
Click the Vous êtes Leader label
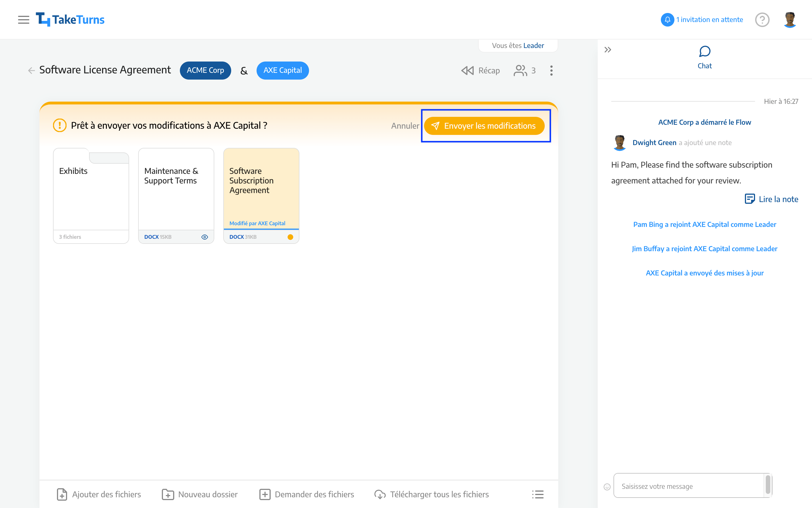tap(518, 45)
